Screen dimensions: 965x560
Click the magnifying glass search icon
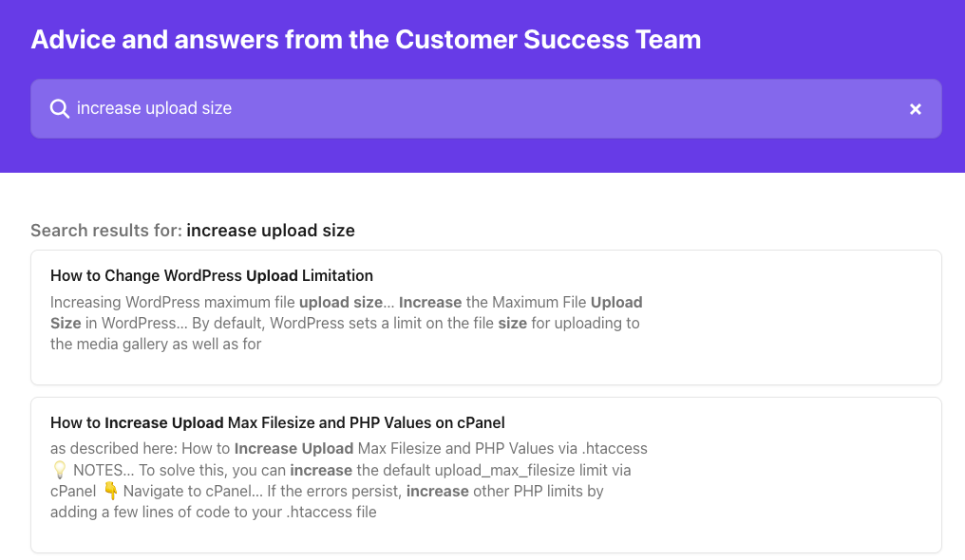59,108
